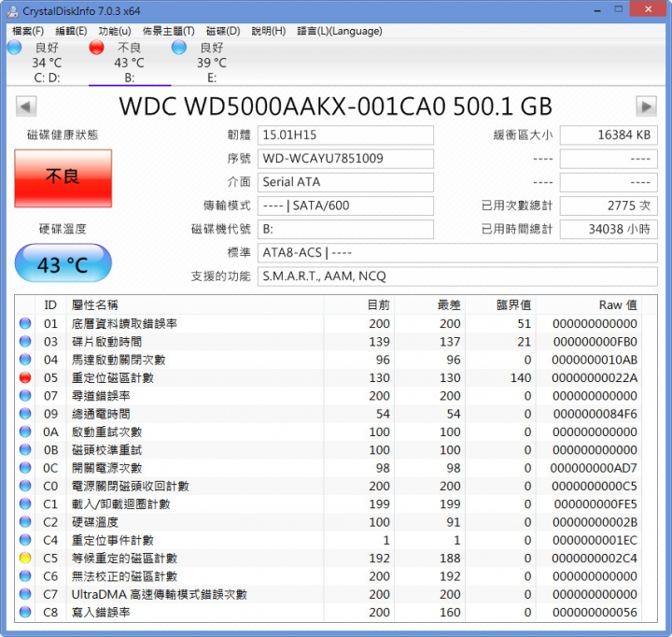The image size is (672, 637).
Task: Open the 檔案(F) menu
Action: point(28,31)
